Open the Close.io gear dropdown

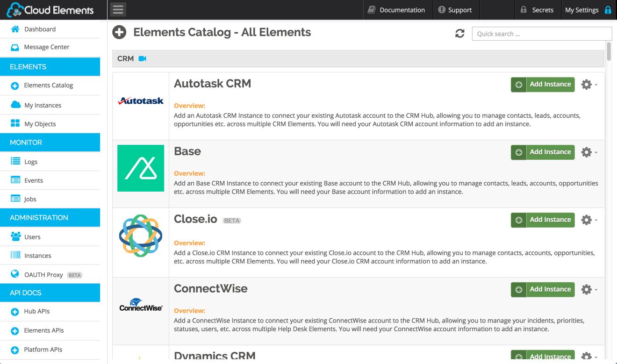[587, 220]
